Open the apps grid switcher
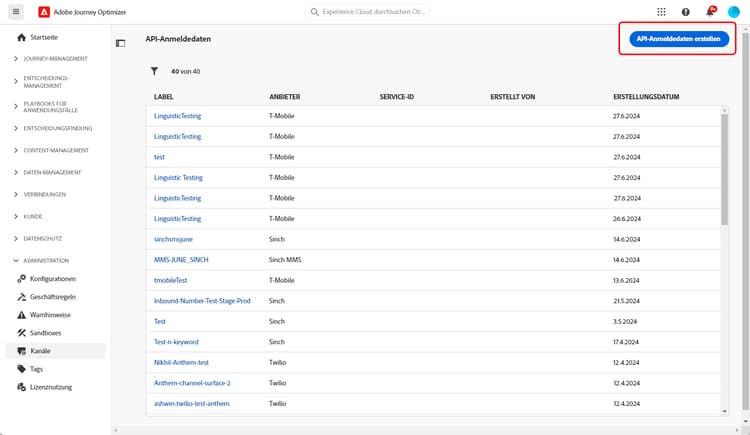Image resolution: width=750 pixels, height=435 pixels. [x=661, y=12]
